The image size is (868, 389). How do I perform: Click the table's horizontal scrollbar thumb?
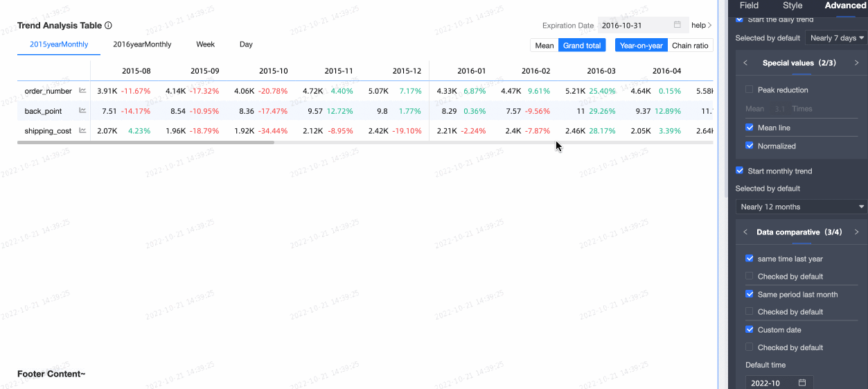(145, 142)
